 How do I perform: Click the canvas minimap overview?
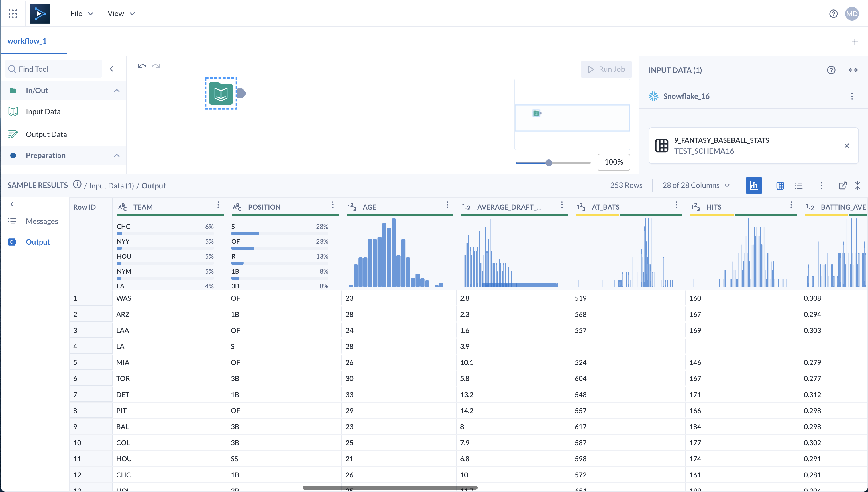(572, 115)
